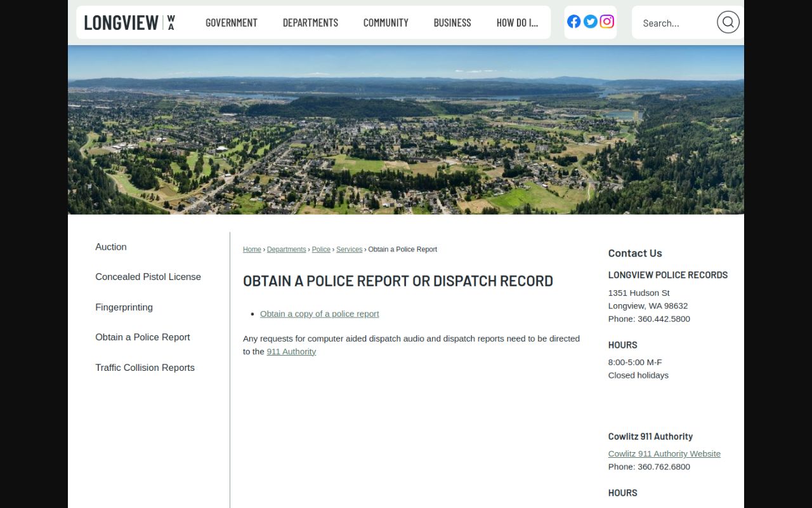This screenshot has width=812, height=508.
Task: Click 'Obtain a Police Report' breadcrumb current page text
Action: coord(402,250)
